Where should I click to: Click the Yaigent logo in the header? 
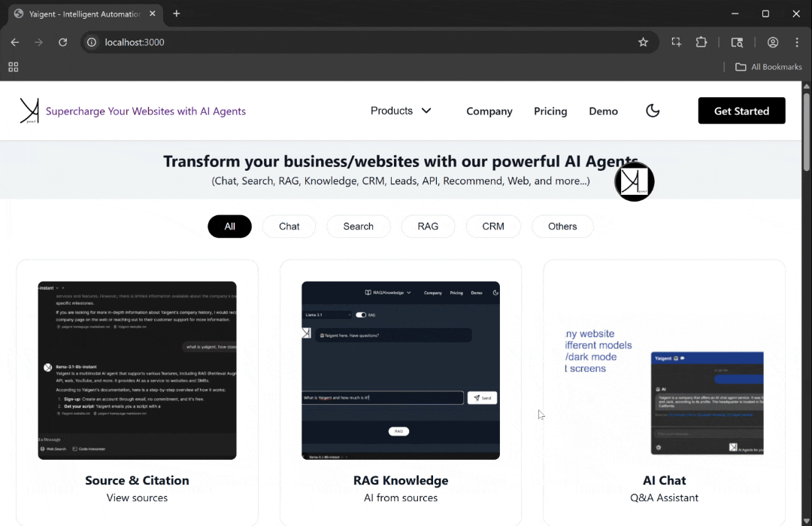point(29,111)
